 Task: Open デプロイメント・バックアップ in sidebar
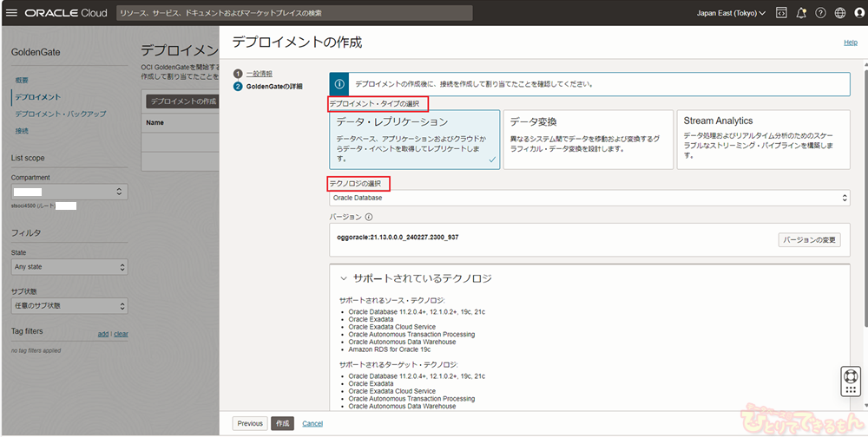61,114
